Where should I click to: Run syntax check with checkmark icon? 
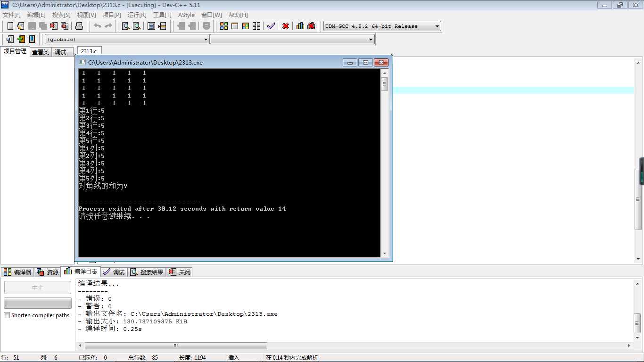(271, 26)
